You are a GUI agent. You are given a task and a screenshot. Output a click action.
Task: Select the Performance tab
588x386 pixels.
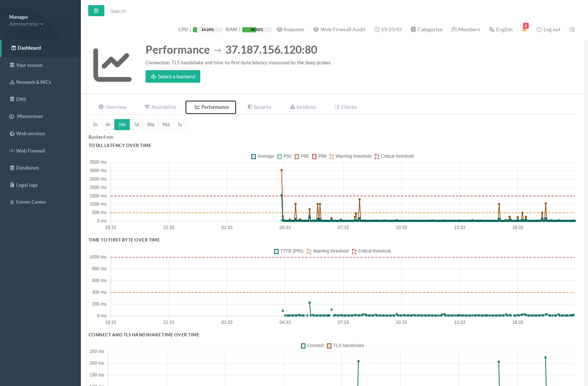(x=211, y=107)
